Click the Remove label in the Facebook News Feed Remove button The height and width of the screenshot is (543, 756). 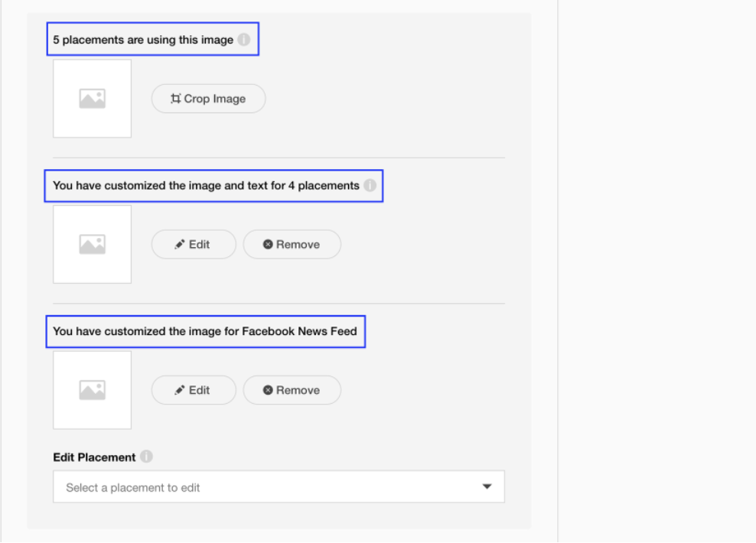(298, 390)
